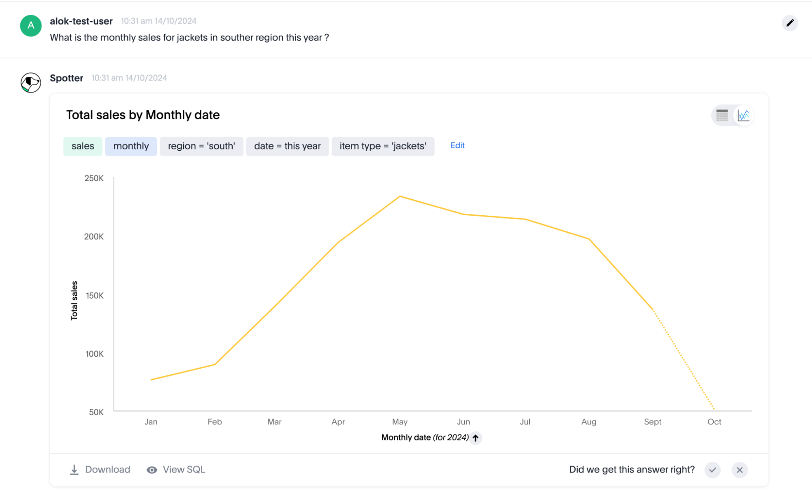Click the sort arrow next to Monthly date
This screenshot has width=812, height=504.
tap(476, 438)
